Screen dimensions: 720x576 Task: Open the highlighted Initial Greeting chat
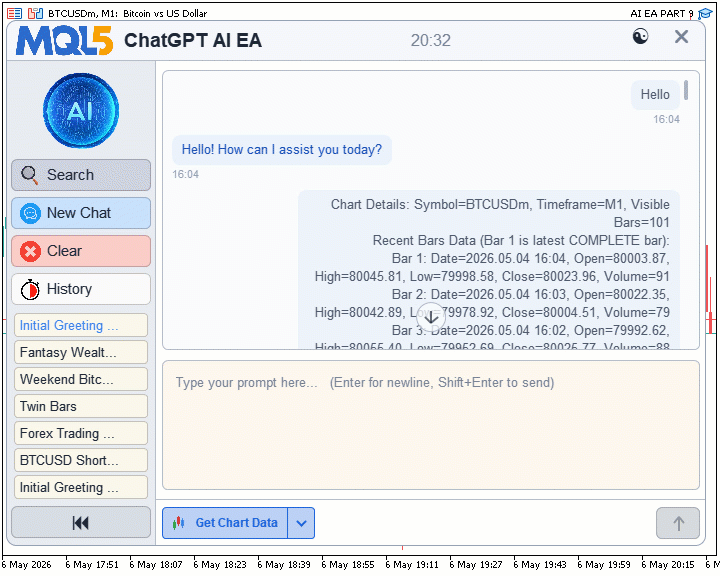(x=81, y=326)
